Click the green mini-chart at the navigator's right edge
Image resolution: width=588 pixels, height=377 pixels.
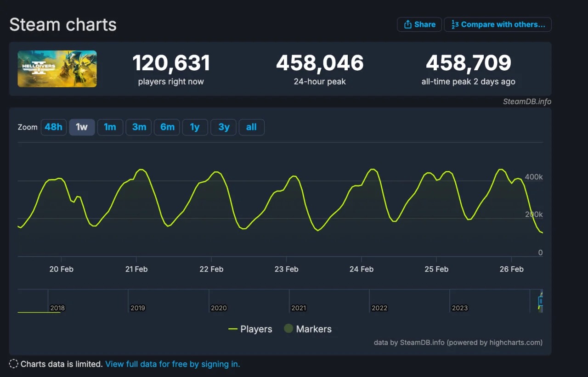click(540, 303)
